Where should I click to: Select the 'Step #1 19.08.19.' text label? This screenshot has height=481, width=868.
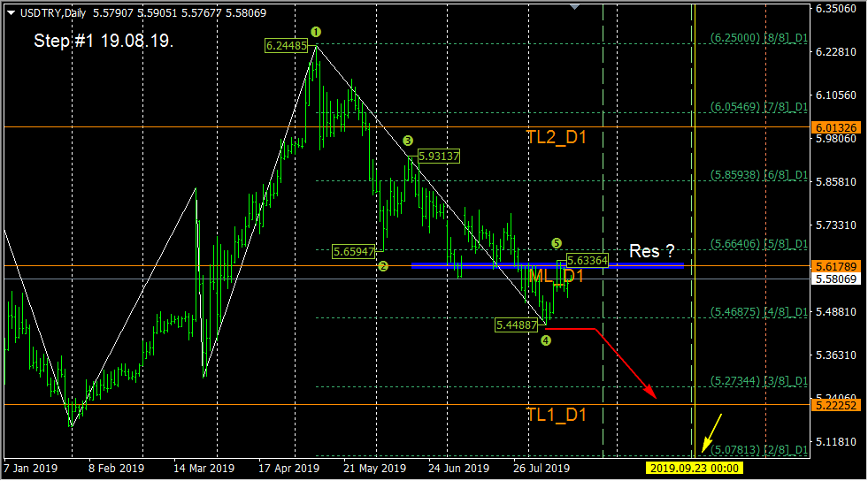(104, 41)
